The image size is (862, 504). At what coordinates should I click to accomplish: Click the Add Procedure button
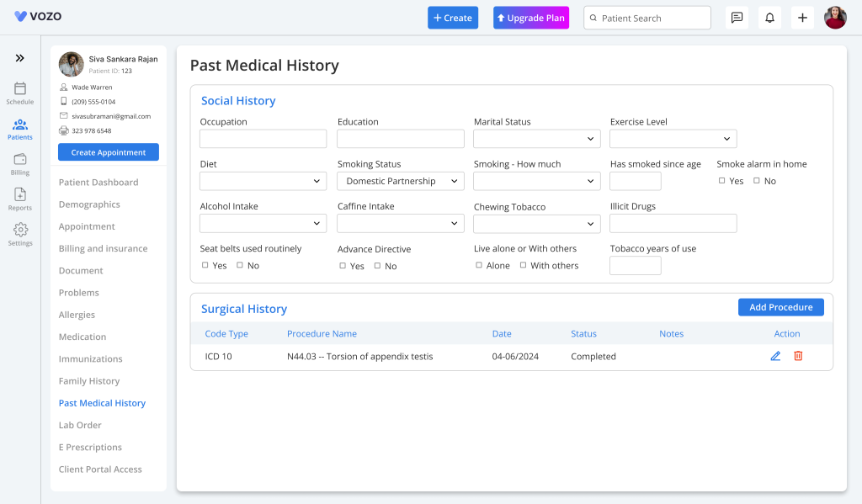tap(780, 307)
